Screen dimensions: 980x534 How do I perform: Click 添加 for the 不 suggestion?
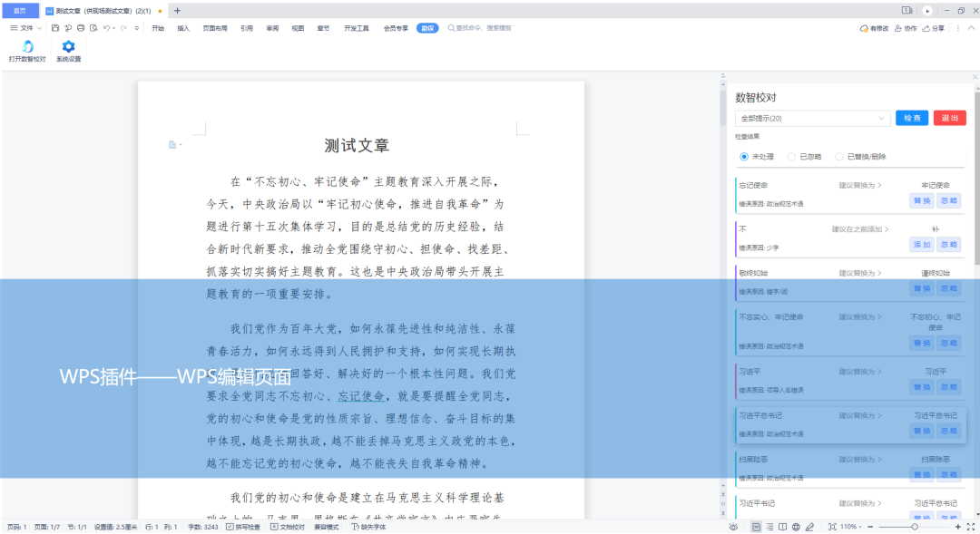point(922,245)
